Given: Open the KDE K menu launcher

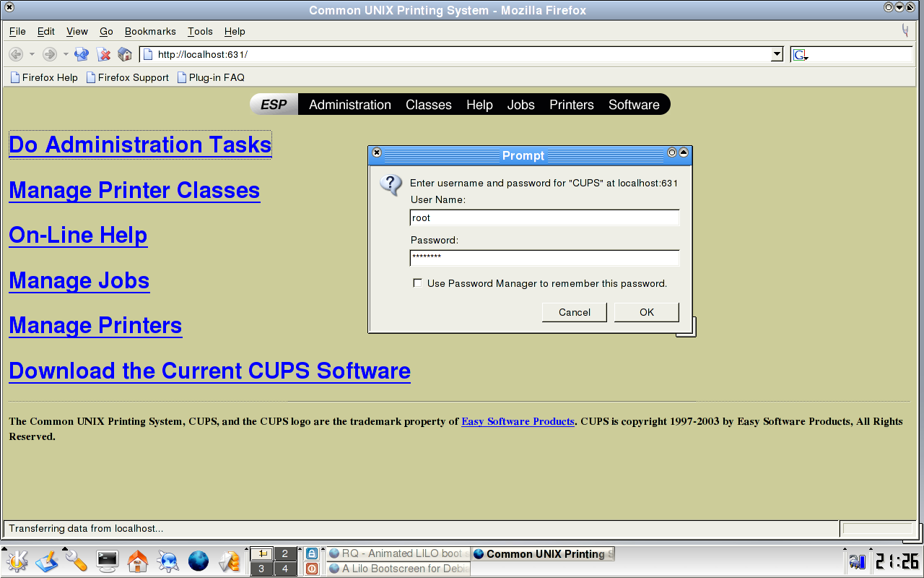Looking at the screenshot, I should click(x=17, y=561).
